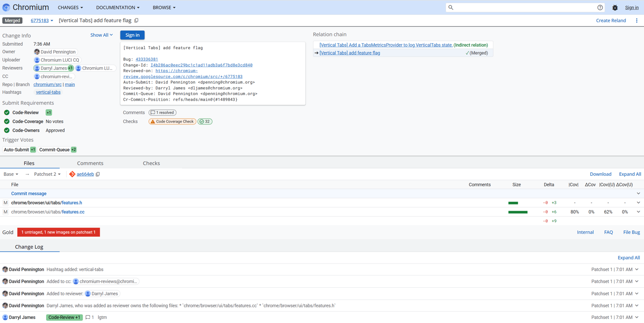
Task: Click the search input field
Action: point(523,8)
